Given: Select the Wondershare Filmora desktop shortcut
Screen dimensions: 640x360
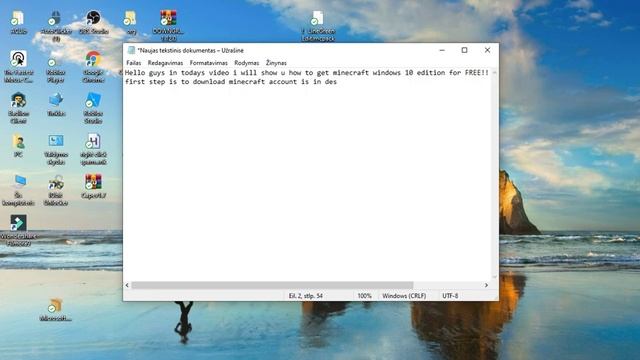Looking at the screenshot, I should (x=18, y=230).
